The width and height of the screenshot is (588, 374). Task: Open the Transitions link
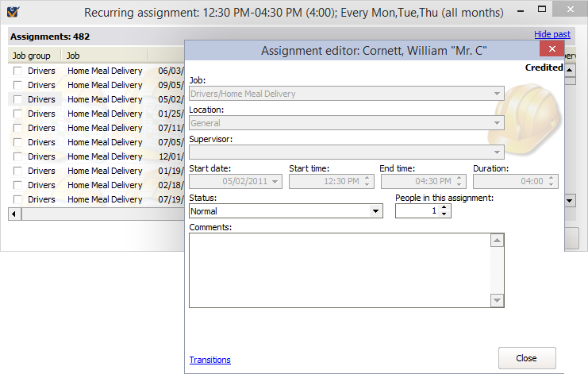(x=209, y=360)
